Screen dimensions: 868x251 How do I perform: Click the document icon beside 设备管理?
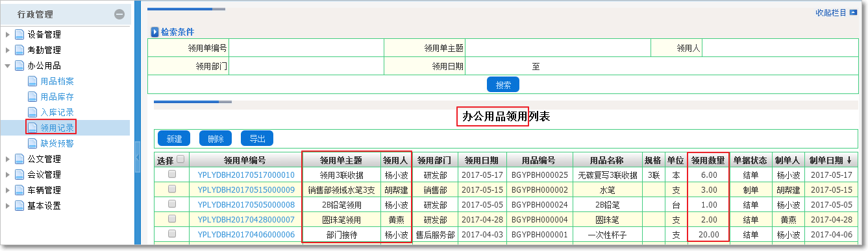pos(19,34)
